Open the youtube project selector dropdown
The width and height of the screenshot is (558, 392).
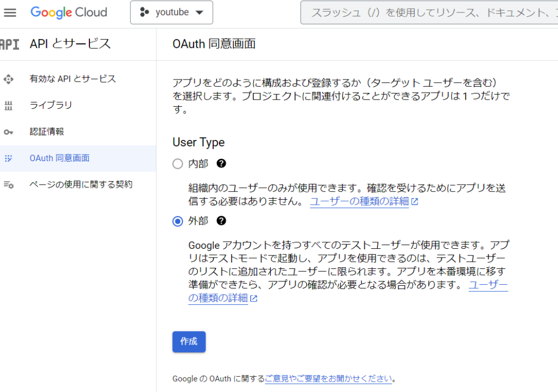tap(172, 13)
